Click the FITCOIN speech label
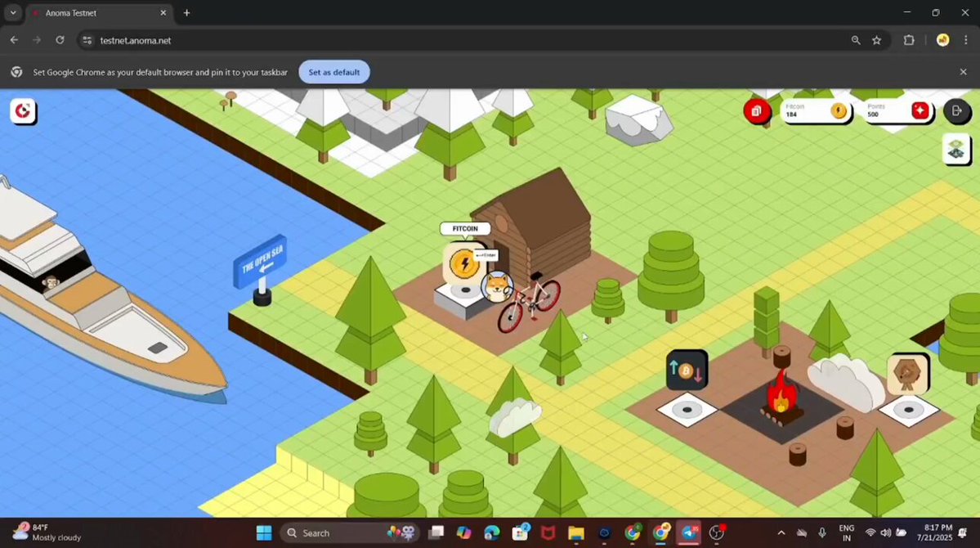 click(x=465, y=229)
